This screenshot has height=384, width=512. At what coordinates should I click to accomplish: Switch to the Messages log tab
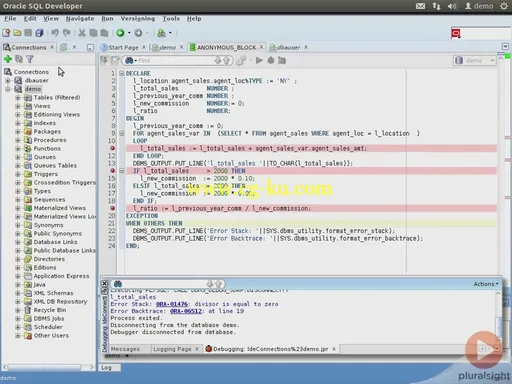[125, 349]
